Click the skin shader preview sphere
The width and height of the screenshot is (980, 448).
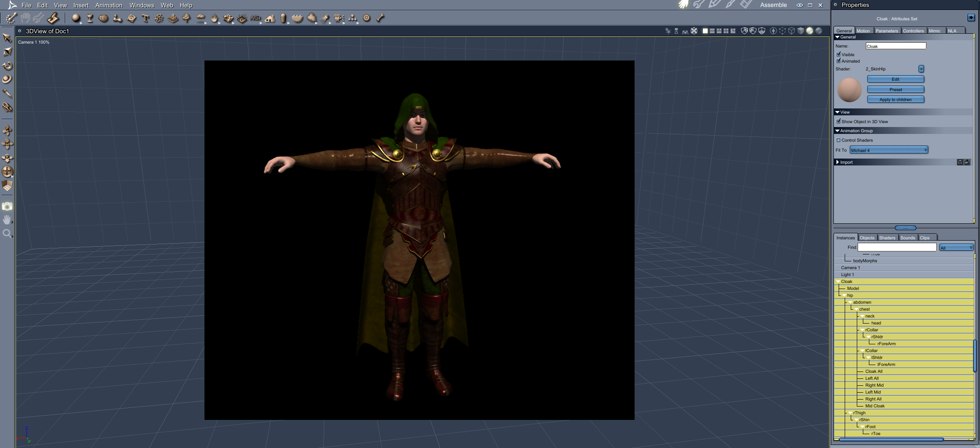tap(849, 90)
